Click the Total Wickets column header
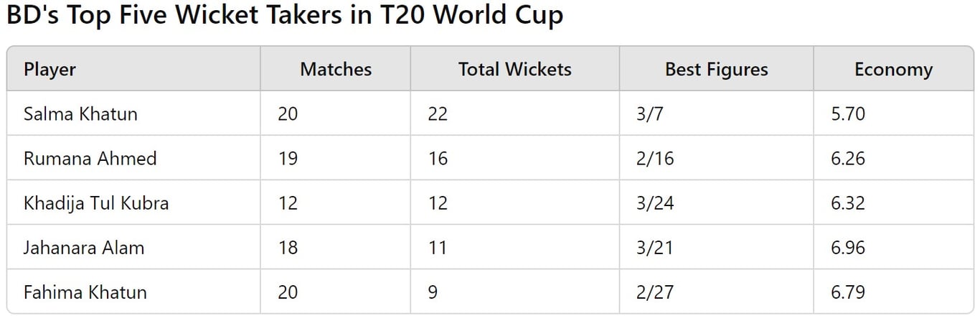Viewport: 980px width, 321px height. (514, 70)
